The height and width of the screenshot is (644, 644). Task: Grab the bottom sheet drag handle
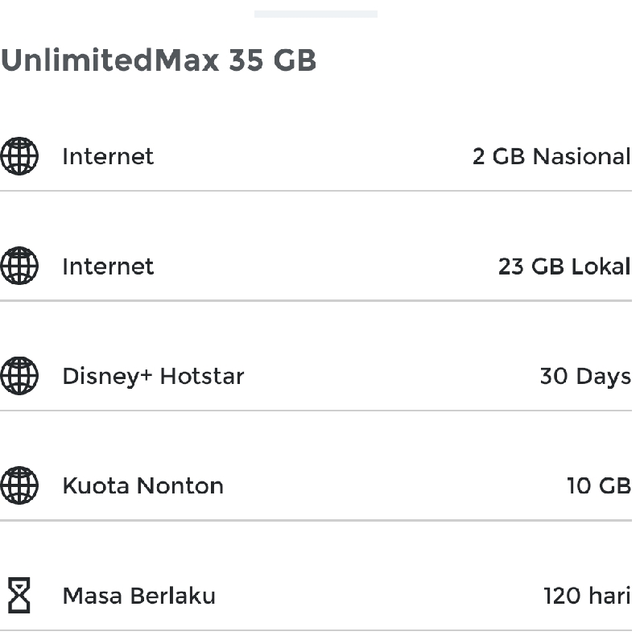(316, 14)
